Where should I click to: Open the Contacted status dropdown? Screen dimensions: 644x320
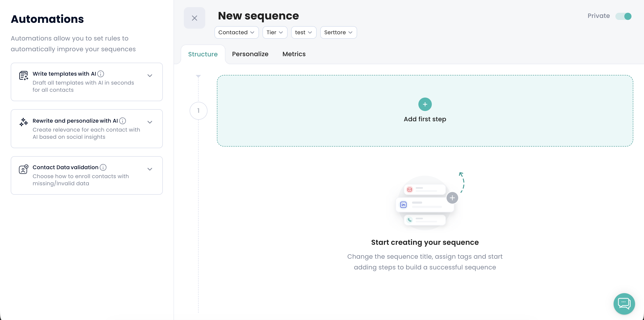(236, 32)
